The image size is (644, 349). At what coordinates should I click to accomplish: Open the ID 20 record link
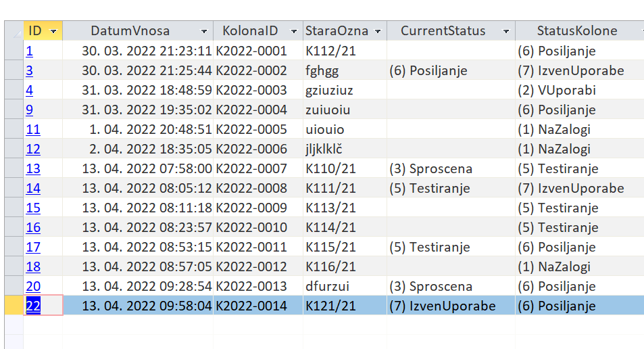[33, 286]
